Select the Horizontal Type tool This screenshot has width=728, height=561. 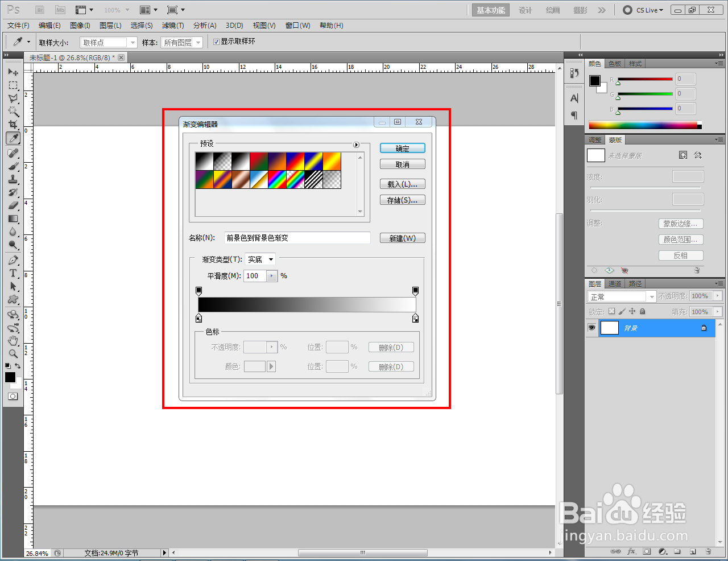pyautogui.click(x=13, y=273)
